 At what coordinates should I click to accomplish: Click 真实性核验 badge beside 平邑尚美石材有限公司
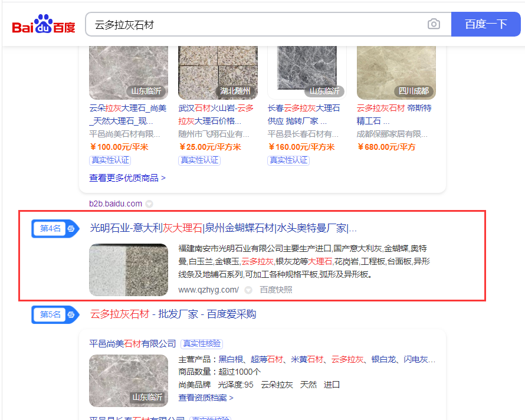click(202, 343)
